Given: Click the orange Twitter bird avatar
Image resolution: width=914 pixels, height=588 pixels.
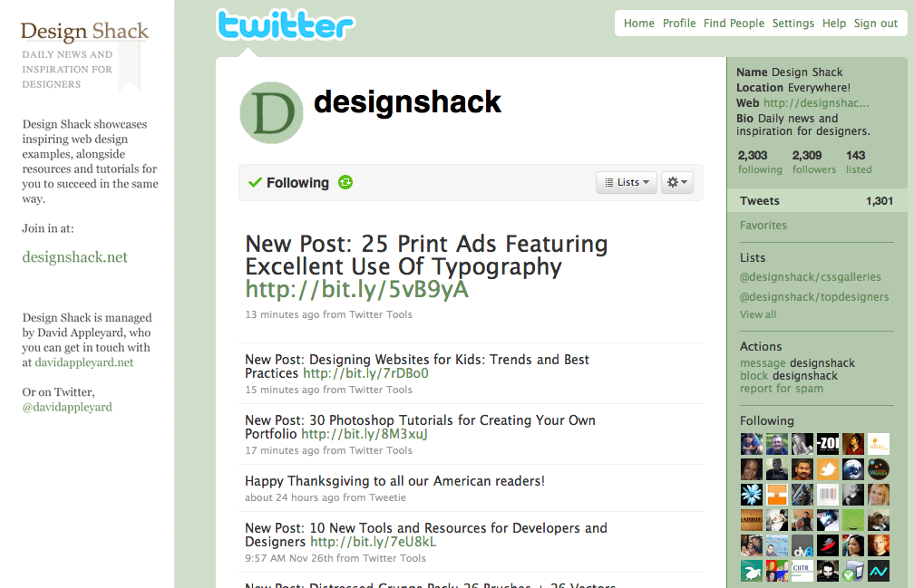Looking at the screenshot, I should click(x=828, y=469).
